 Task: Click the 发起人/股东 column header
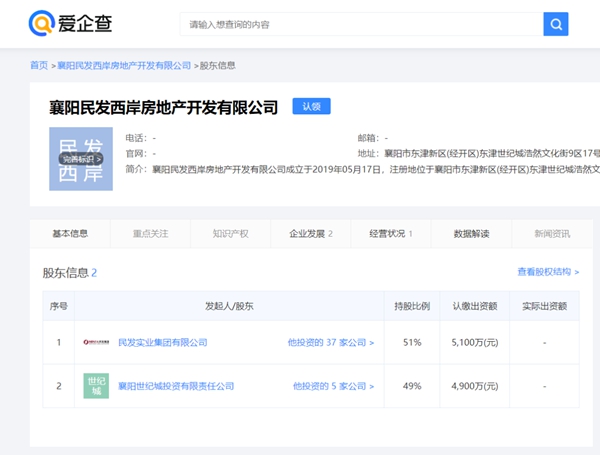point(229,306)
